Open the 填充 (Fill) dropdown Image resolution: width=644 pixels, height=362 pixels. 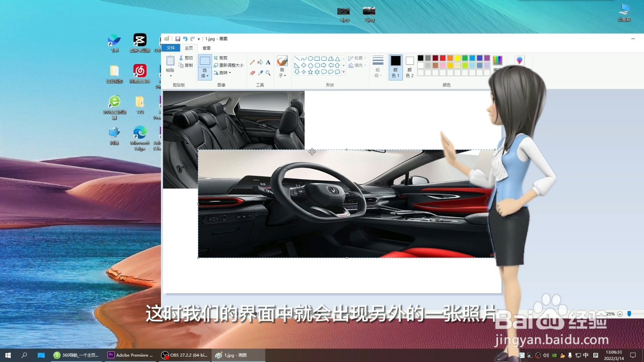click(357, 65)
